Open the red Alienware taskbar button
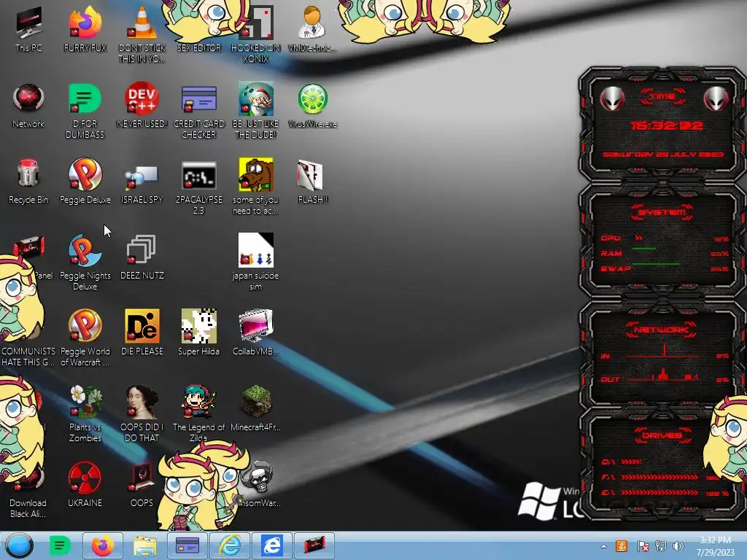Viewport: 747px width, 560px height. [x=314, y=545]
